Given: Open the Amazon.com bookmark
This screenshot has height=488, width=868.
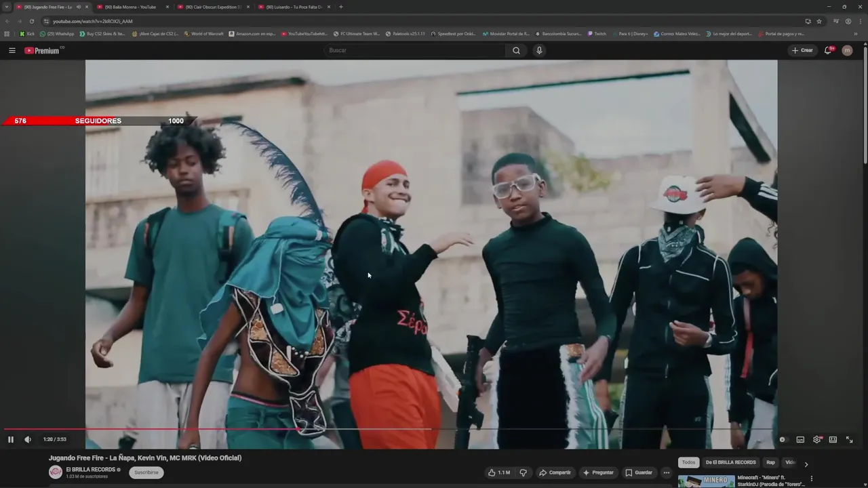Looking at the screenshot, I should click(x=252, y=33).
